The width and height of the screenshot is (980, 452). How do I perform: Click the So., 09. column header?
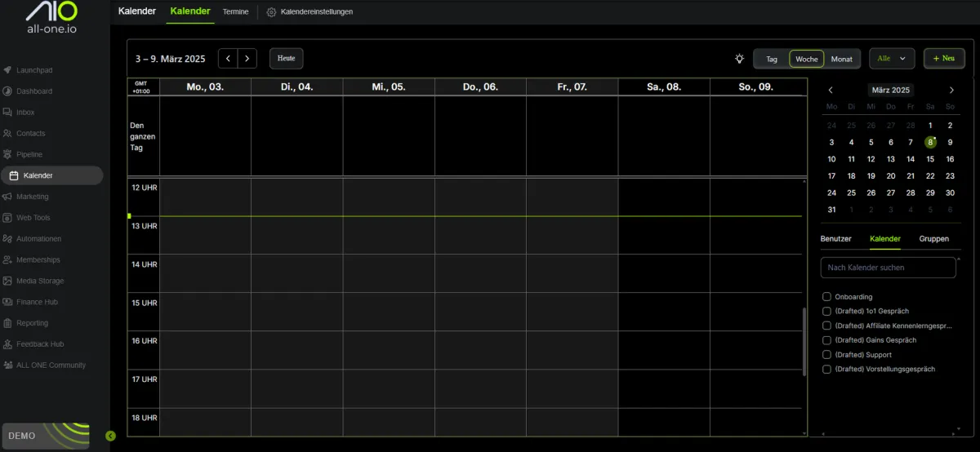(x=755, y=86)
